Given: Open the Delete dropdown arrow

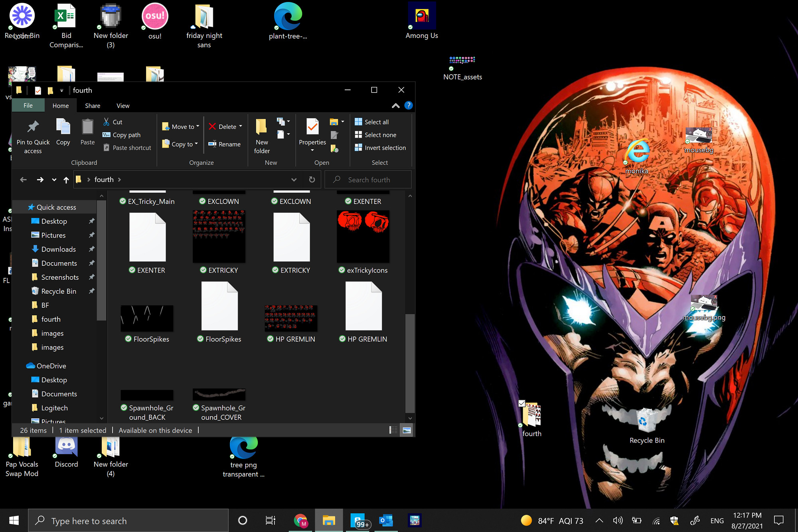Looking at the screenshot, I should (241, 127).
